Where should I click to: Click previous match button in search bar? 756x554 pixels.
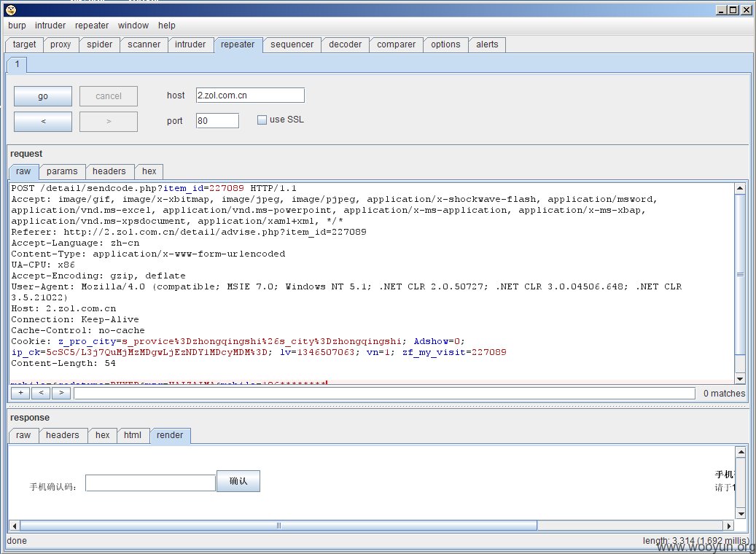tap(41, 393)
